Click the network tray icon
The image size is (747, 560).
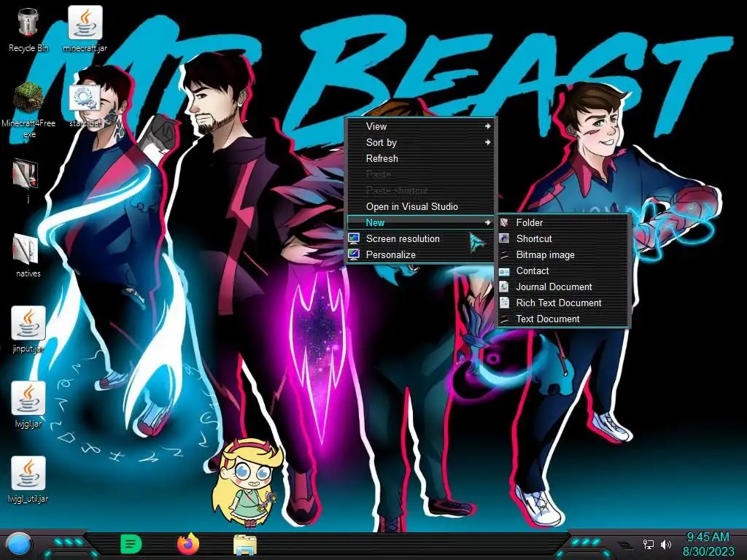click(649, 544)
